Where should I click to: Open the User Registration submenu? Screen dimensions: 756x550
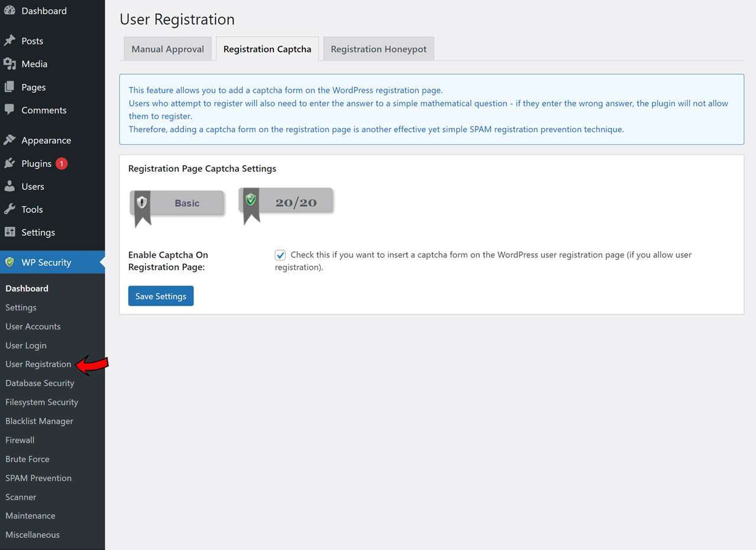coord(38,364)
